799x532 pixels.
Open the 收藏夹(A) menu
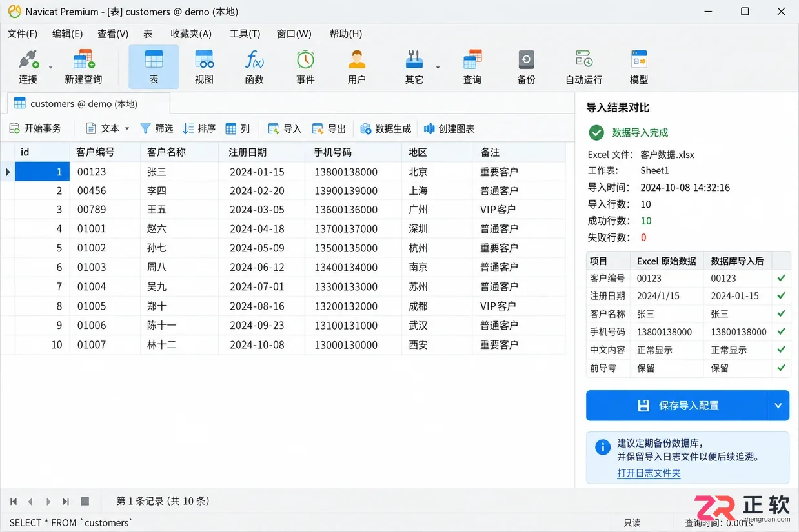click(191, 34)
